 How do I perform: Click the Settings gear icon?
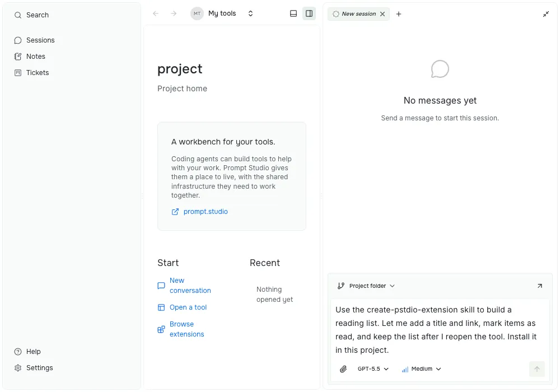(x=18, y=368)
